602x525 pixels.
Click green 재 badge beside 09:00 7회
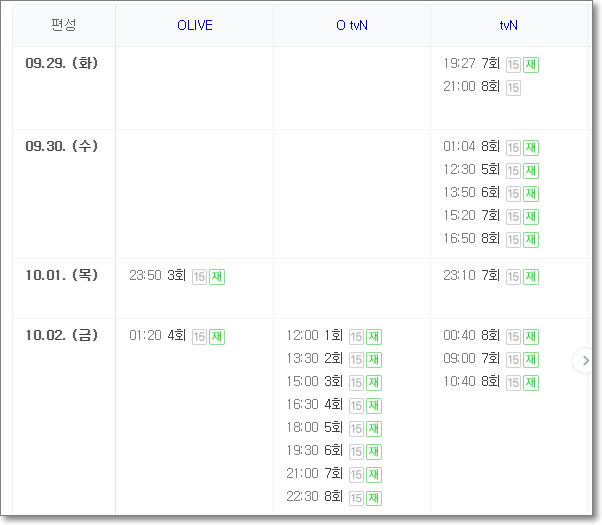click(x=531, y=360)
